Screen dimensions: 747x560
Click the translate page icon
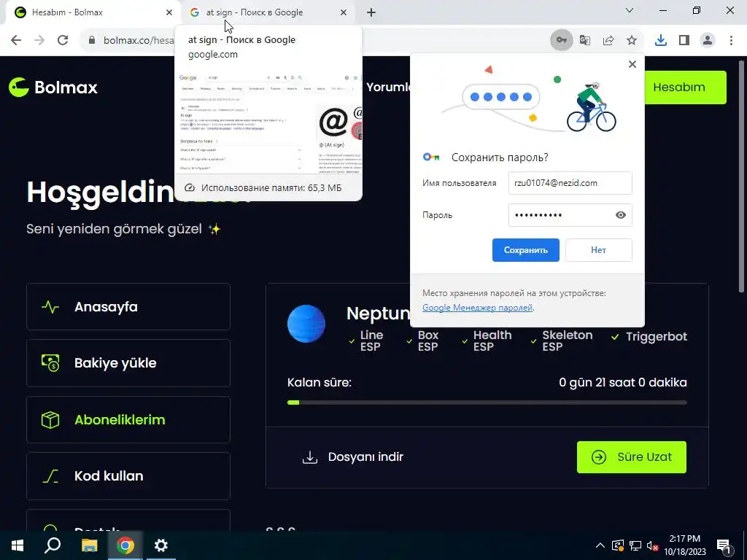pos(585,40)
